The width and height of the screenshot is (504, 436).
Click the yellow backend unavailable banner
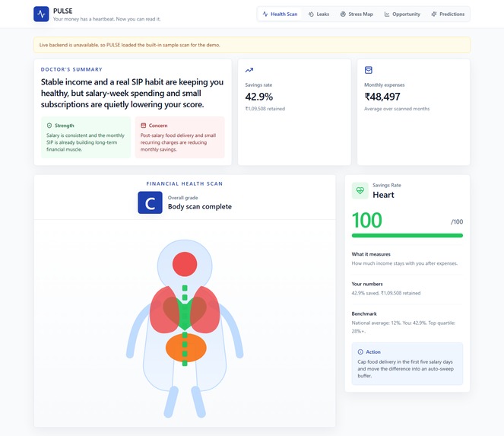point(252,45)
